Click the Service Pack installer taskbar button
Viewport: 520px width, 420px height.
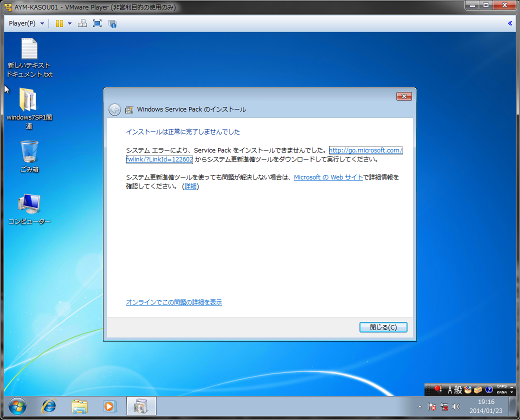click(x=141, y=406)
